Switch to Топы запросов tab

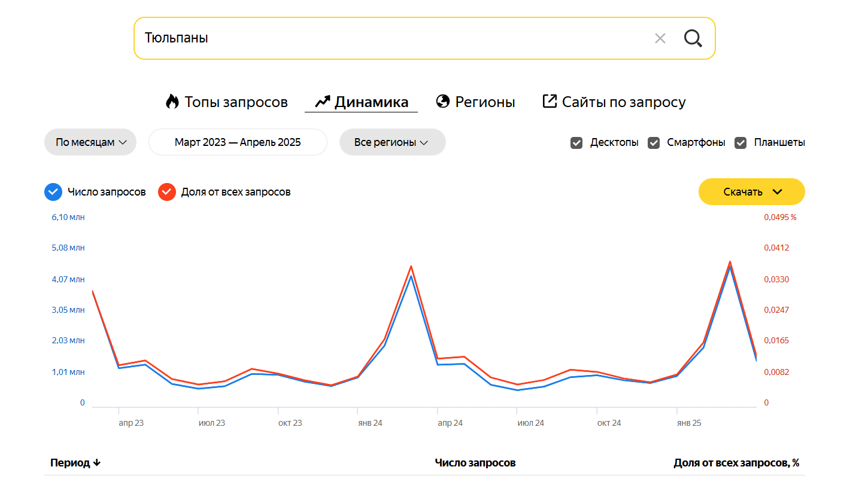pos(236,102)
